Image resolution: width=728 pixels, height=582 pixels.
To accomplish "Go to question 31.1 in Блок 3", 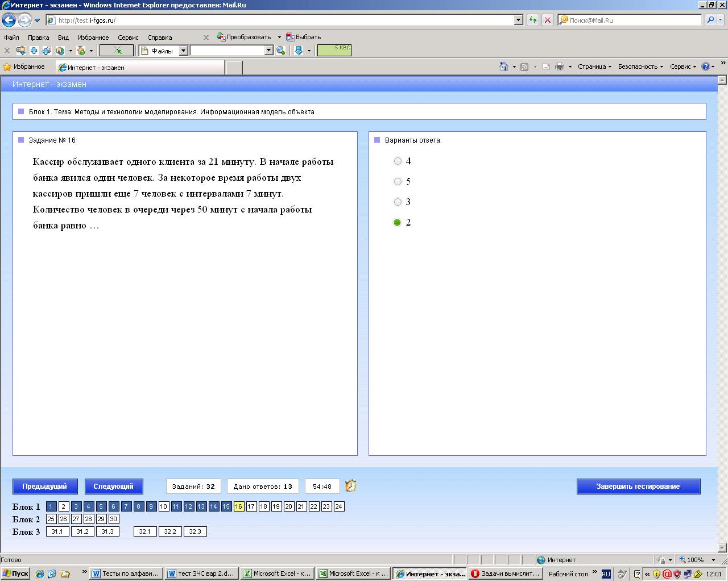I will point(57,531).
